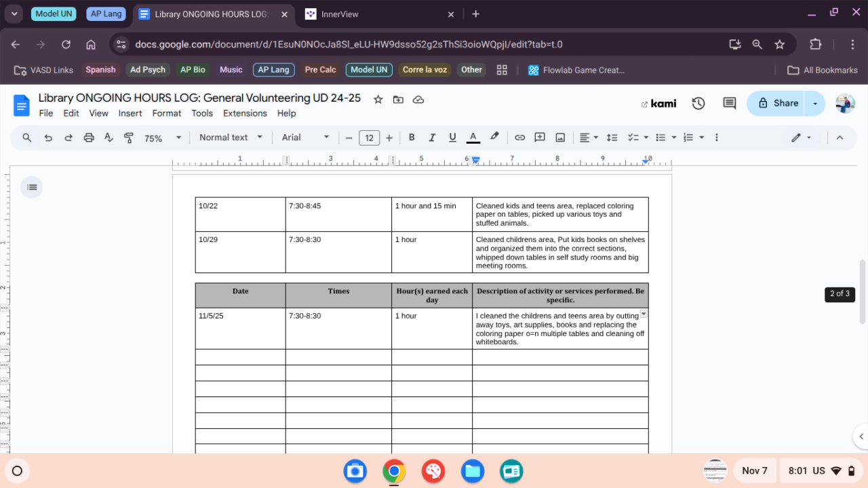868x488 pixels.
Task: Open the AP Lang bookmark
Action: [273, 70]
